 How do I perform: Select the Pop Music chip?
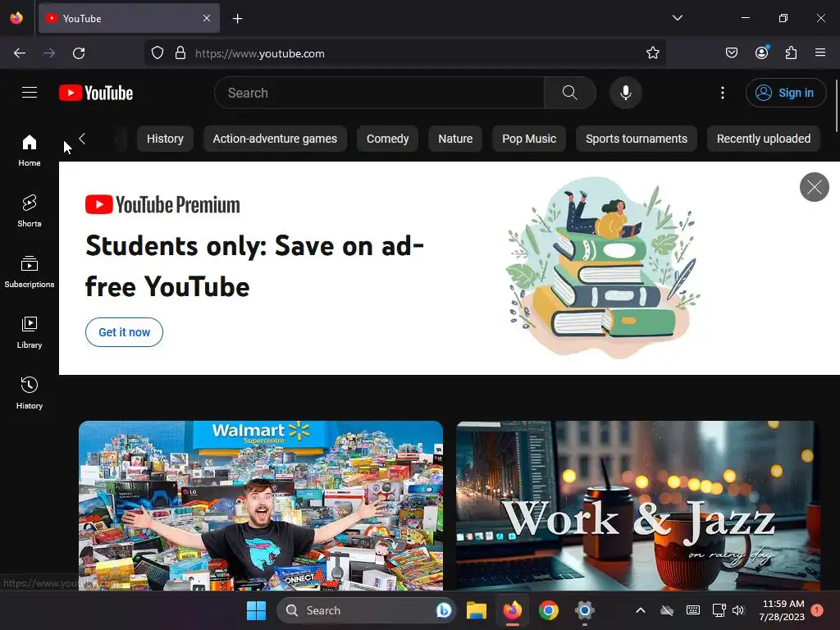[x=529, y=139]
